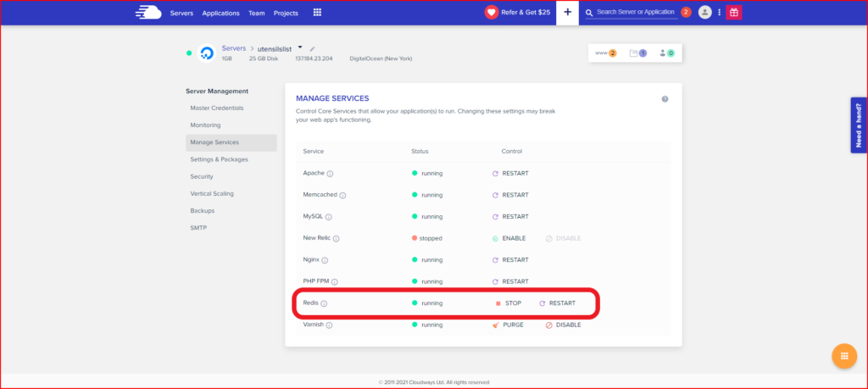Screen dimensions: 868x389
Task: Click the heart Refer icon
Action: click(x=492, y=12)
